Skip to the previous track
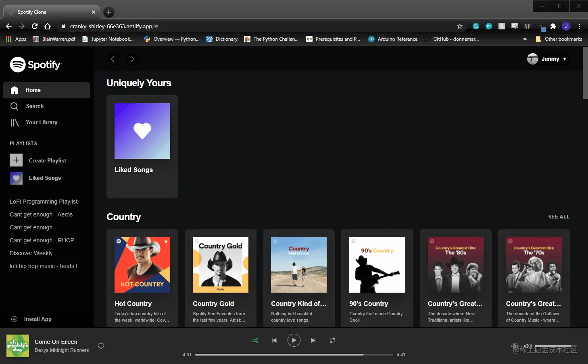The width and height of the screenshot is (588, 364). (274, 341)
